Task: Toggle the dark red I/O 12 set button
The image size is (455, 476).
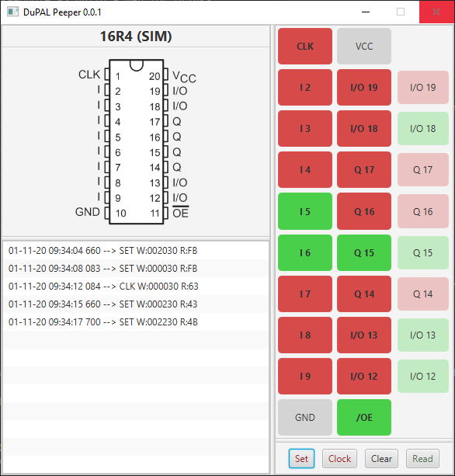Action: [x=364, y=376]
